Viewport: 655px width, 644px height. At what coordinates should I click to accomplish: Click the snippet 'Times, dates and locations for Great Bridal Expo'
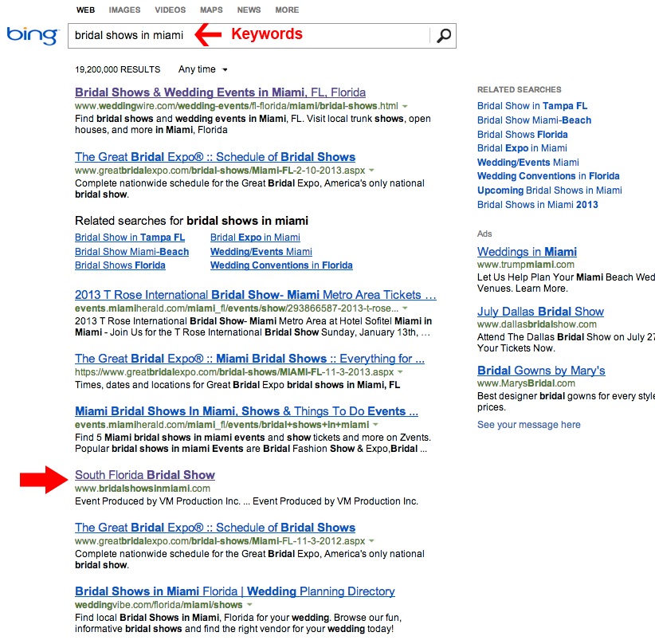237,385
